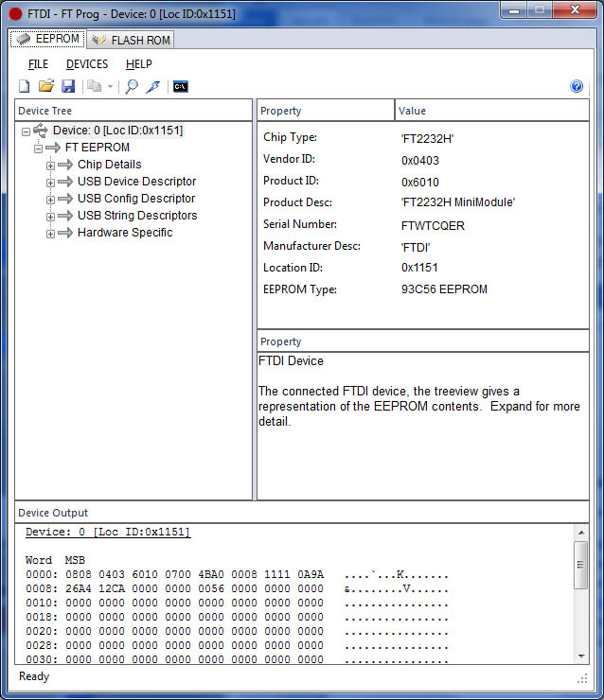The image size is (604, 700).
Task: Select the FT EEPROM tree item
Action: (x=98, y=148)
